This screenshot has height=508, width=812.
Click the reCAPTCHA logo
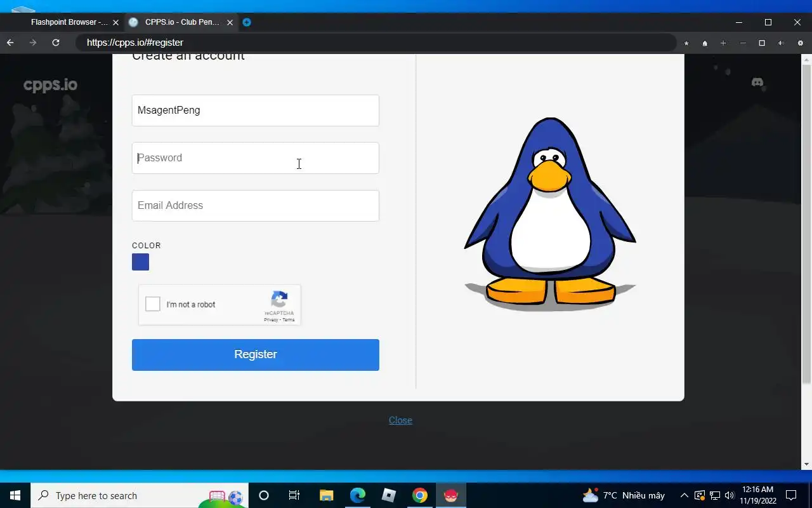click(279, 300)
